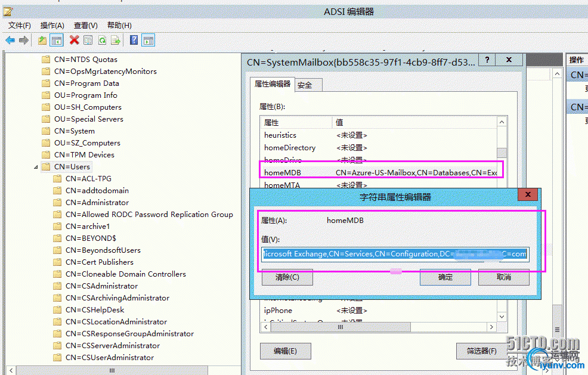The width and height of the screenshot is (588, 375).
Task: Click the Export List toolbar icon
Action: tap(116, 40)
